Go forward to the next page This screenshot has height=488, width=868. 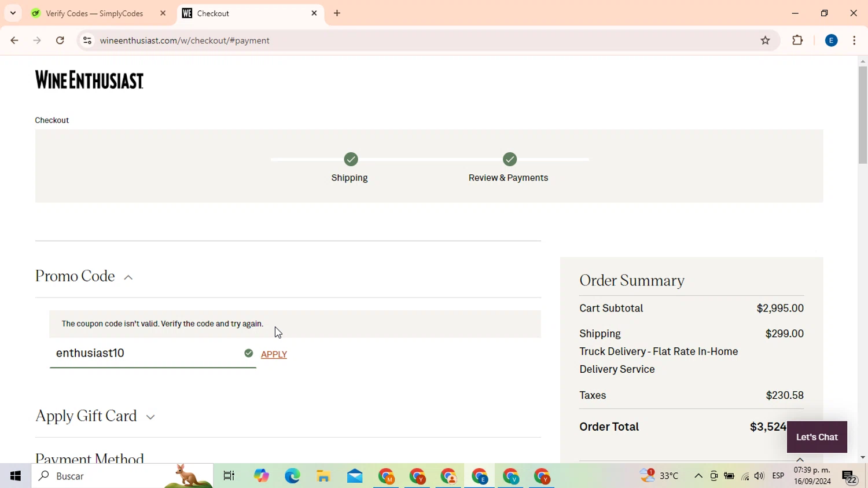pos(37,41)
